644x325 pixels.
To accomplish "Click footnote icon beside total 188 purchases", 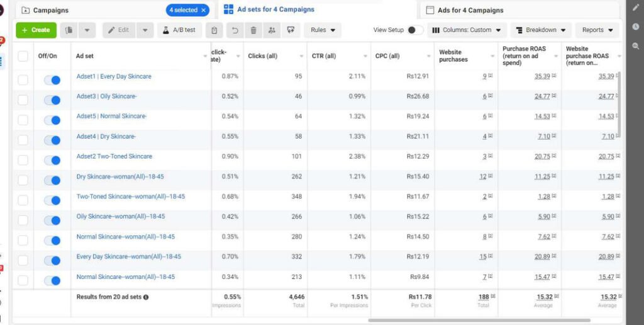I will click(x=493, y=296).
